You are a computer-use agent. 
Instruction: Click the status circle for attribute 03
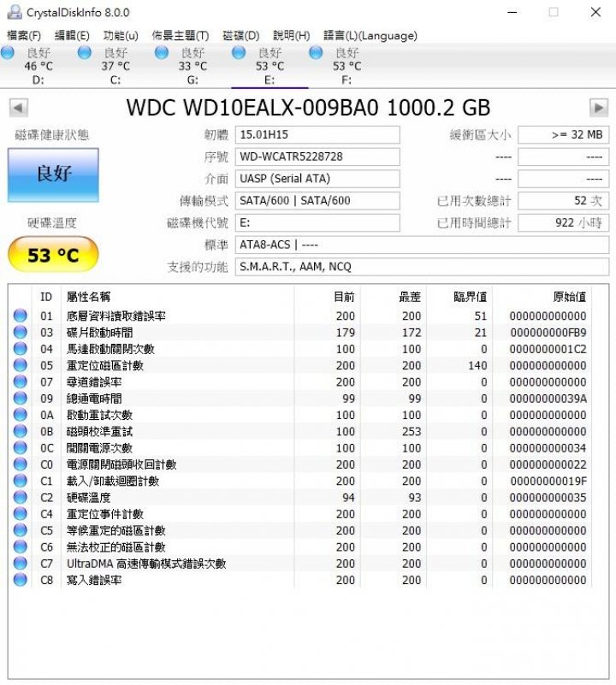[x=21, y=332]
